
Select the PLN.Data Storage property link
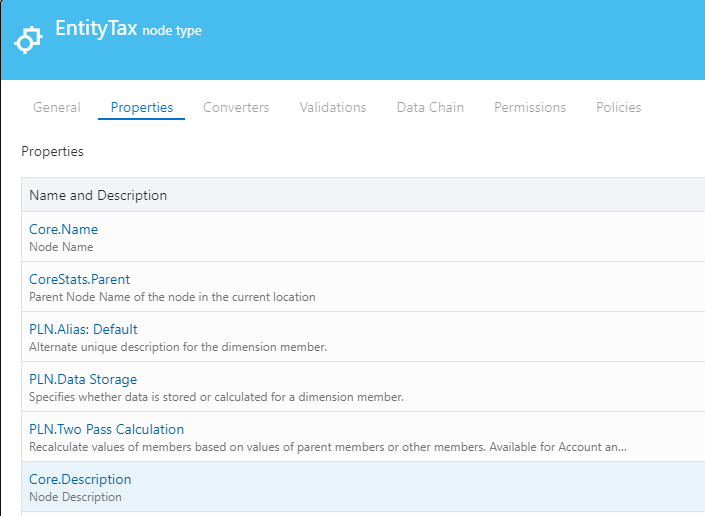pyautogui.click(x=83, y=379)
